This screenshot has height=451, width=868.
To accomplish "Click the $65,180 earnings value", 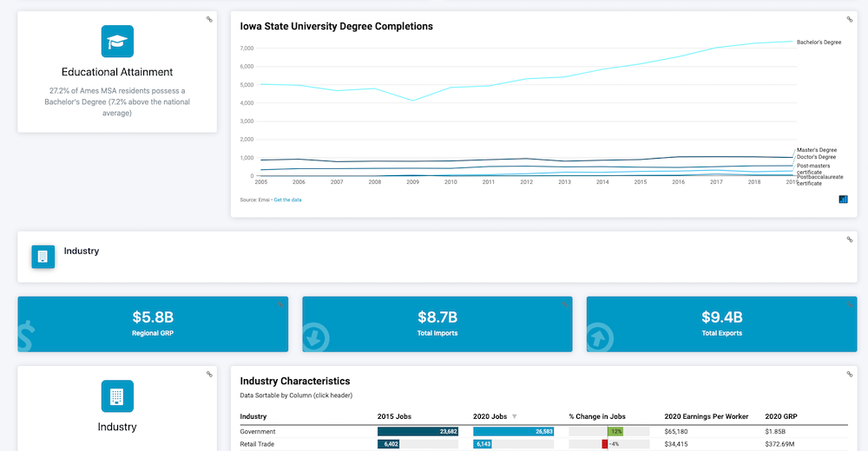I will click(676, 432).
